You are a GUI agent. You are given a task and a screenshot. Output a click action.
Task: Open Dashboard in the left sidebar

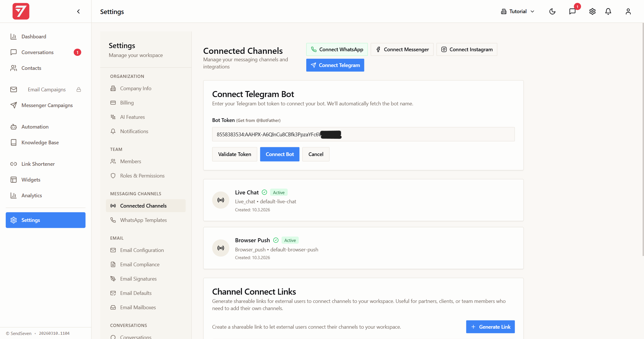coord(46,36)
